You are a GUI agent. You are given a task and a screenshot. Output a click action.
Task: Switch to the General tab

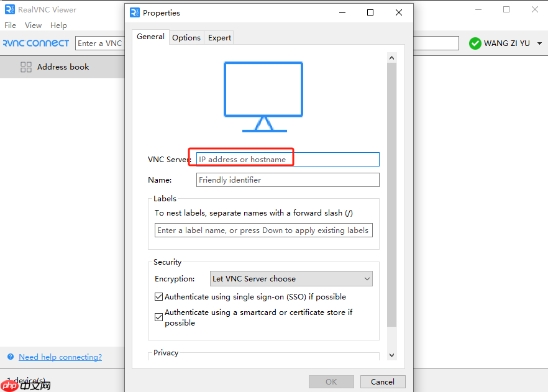click(x=150, y=37)
